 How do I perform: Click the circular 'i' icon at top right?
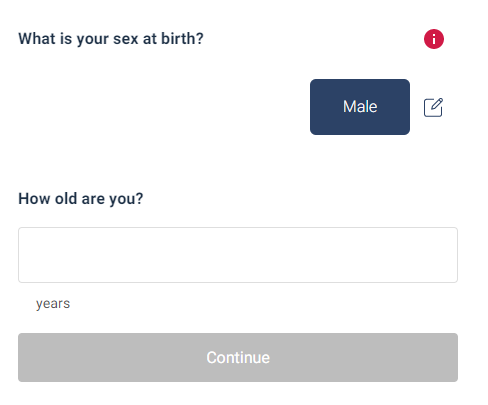point(434,39)
